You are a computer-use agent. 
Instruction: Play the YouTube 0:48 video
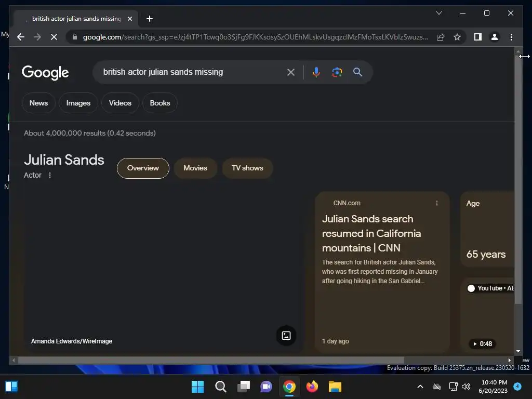pos(482,344)
